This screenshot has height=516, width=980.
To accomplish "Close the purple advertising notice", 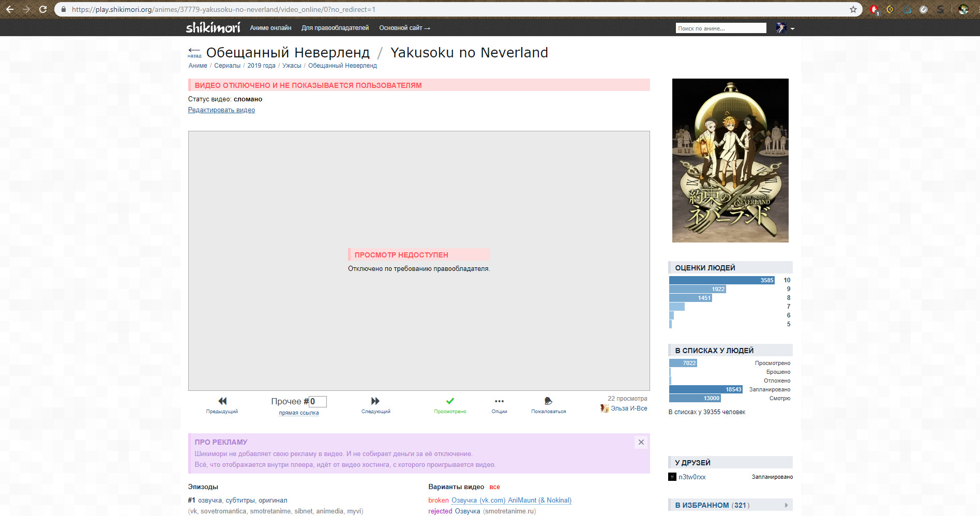I will (x=641, y=442).
